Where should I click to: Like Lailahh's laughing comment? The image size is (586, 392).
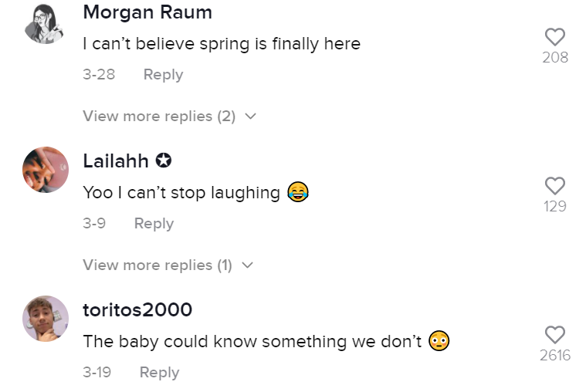(555, 185)
